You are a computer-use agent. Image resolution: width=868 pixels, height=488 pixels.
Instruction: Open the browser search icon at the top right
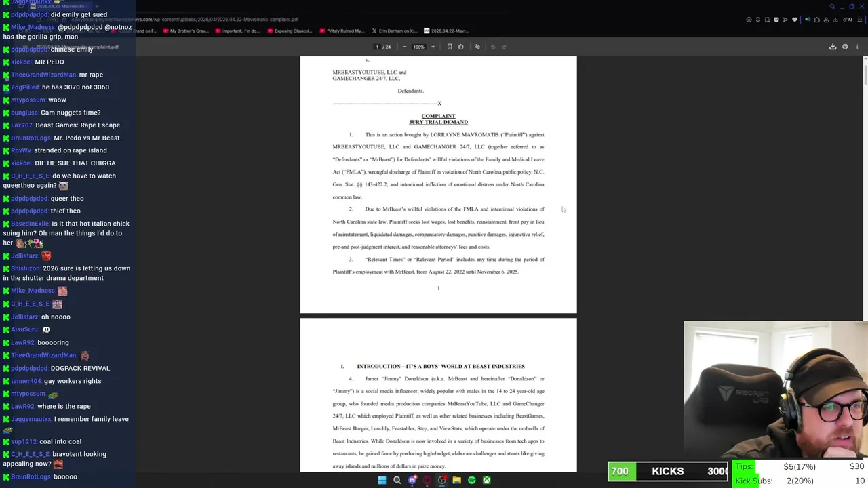(x=833, y=6)
